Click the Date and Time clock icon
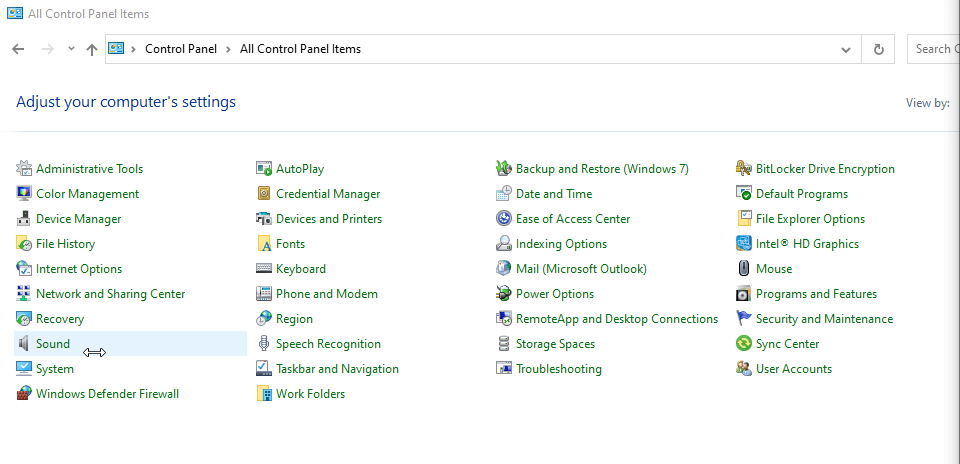This screenshot has width=960, height=464. pos(504,193)
